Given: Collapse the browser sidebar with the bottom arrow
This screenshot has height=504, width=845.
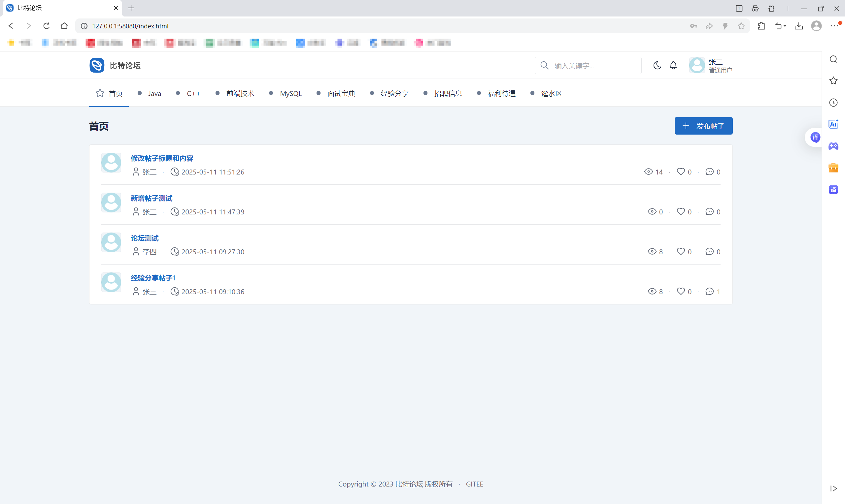Looking at the screenshot, I should pyautogui.click(x=833, y=488).
